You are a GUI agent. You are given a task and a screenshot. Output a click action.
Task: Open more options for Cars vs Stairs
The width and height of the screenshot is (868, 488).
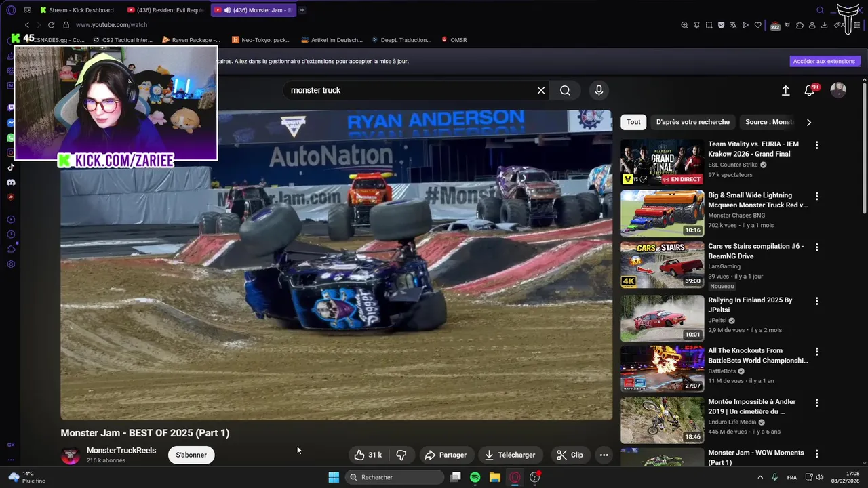click(816, 247)
